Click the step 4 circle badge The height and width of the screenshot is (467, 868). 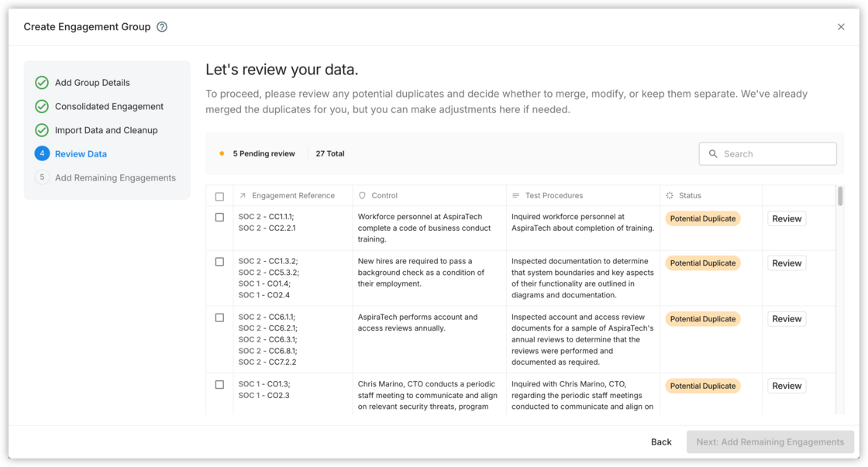(x=42, y=153)
